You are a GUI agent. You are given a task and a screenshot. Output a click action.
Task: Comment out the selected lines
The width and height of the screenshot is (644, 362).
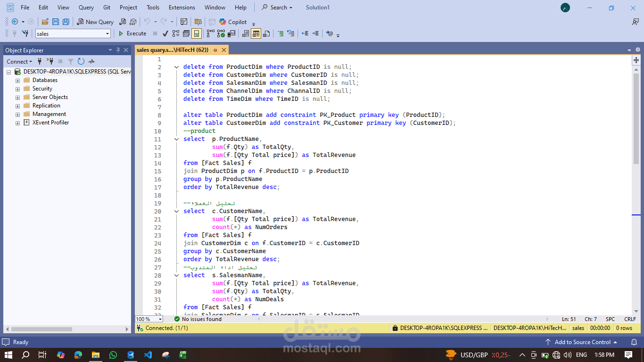[x=281, y=33]
